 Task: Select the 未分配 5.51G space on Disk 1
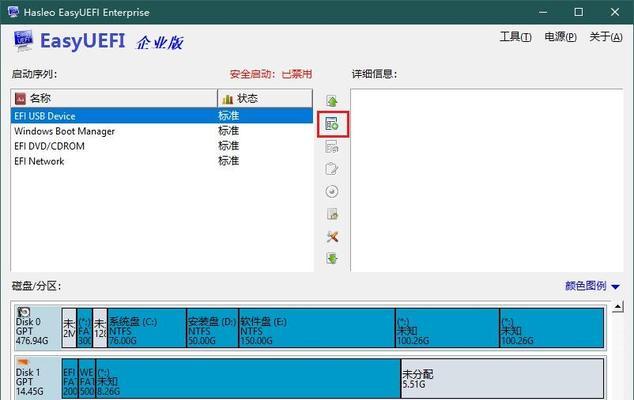point(503,377)
